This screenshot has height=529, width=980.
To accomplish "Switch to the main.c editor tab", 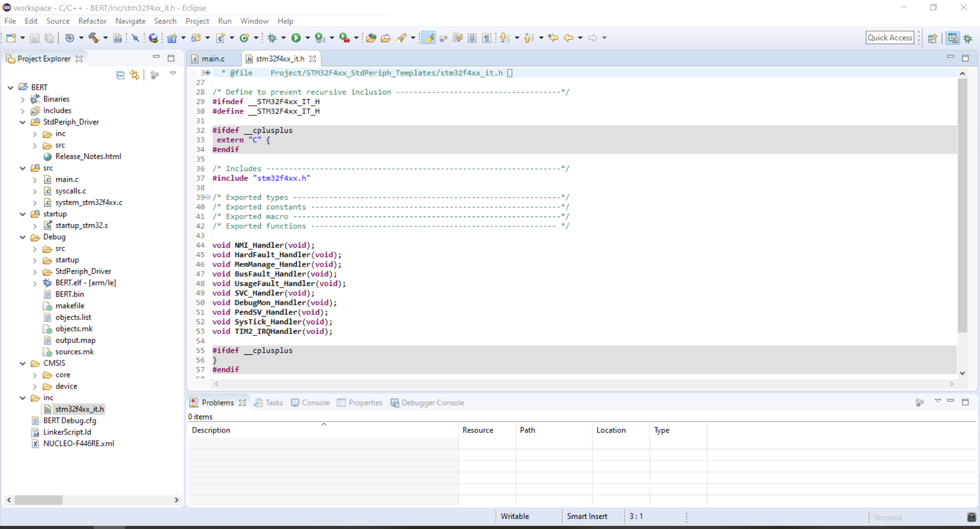I will coord(213,59).
